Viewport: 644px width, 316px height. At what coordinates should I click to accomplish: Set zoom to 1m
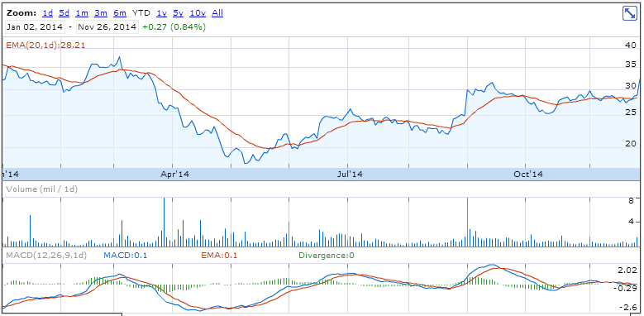(82, 13)
